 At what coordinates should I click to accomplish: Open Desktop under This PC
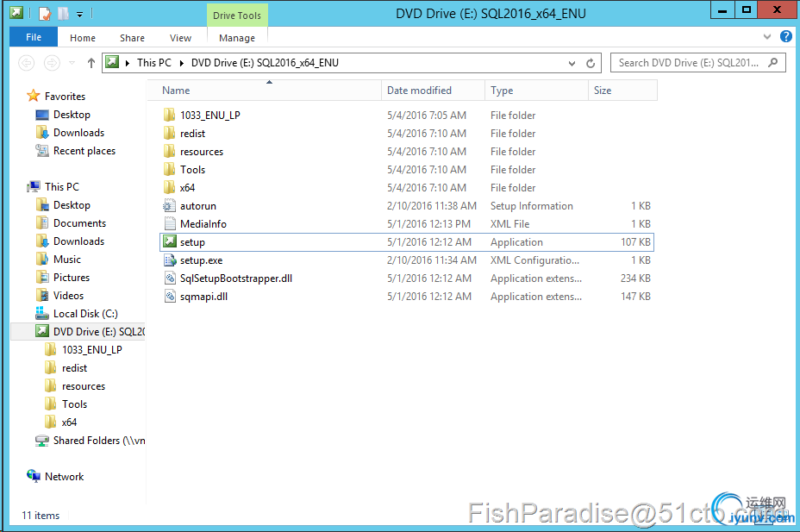[x=72, y=205]
